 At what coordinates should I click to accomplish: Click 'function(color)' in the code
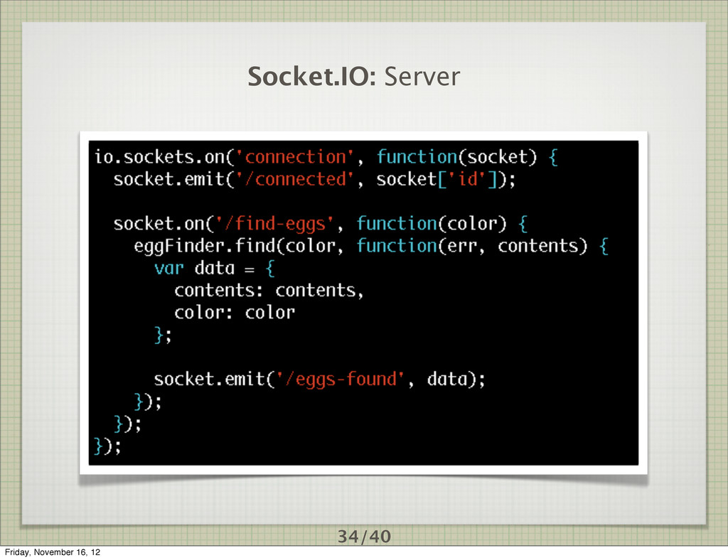[432, 224]
